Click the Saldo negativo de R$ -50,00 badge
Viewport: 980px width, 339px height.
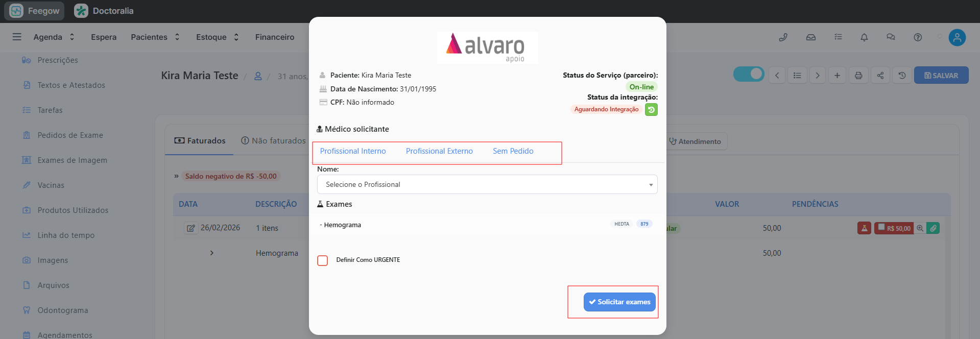click(x=231, y=176)
